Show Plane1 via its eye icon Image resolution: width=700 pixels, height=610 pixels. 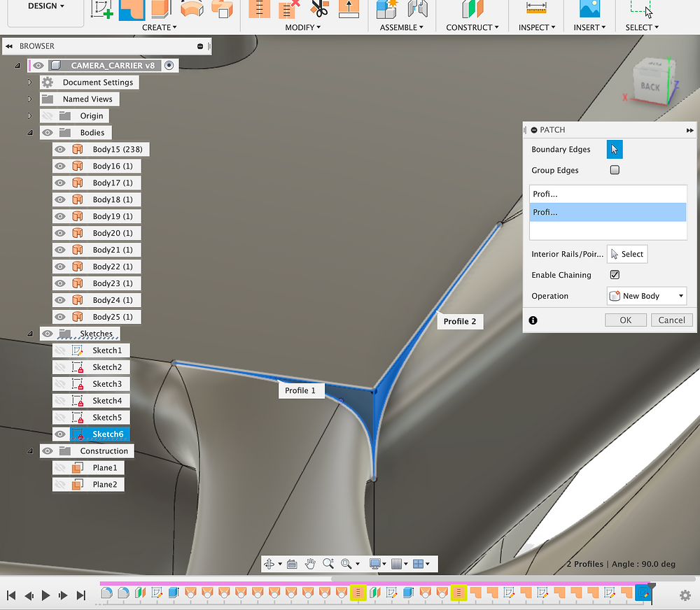(59, 468)
